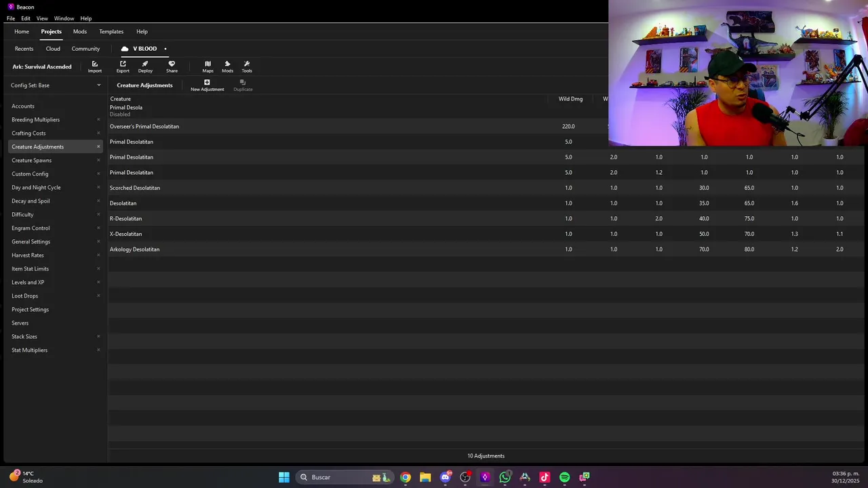
Task: Click the Windows Start button
Action: 284,477
